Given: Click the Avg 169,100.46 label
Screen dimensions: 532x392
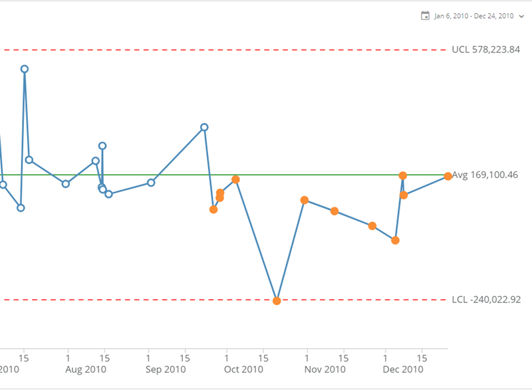Looking at the screenshot, I should point(485,175).
